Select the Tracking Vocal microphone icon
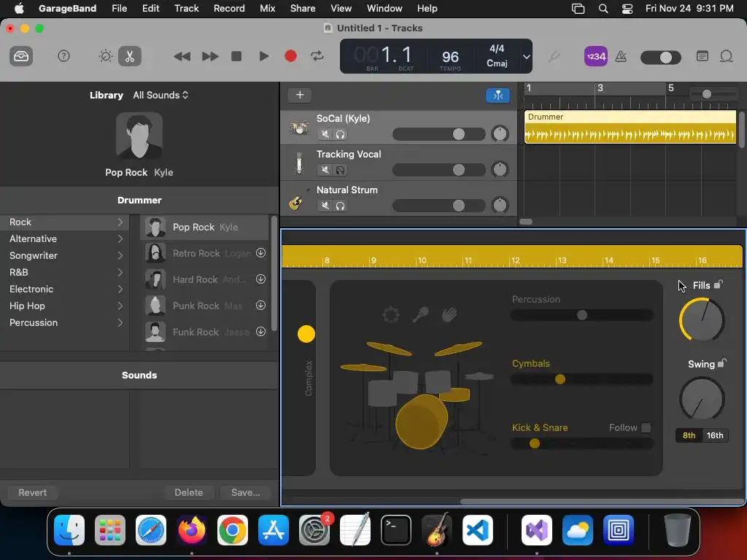The width and height of the screenshot is (747, 560). coord(298,163)
